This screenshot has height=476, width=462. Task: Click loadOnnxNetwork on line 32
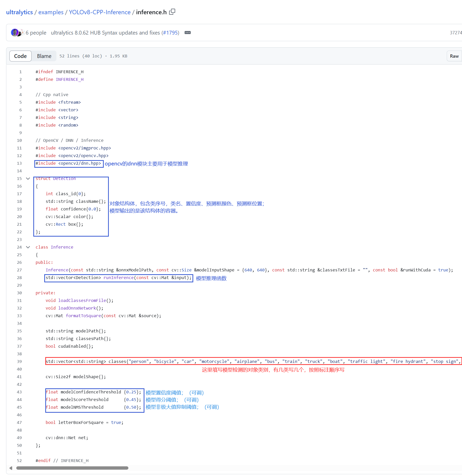(x=77, y=308)
